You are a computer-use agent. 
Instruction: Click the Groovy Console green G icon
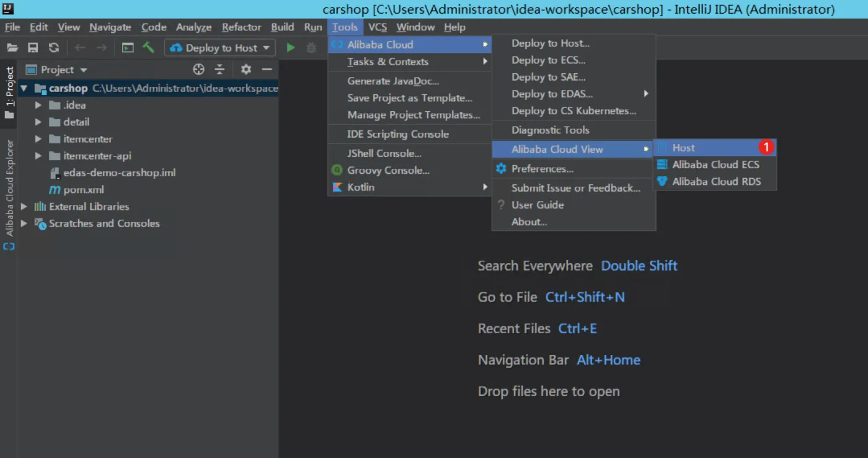(337, 170)
